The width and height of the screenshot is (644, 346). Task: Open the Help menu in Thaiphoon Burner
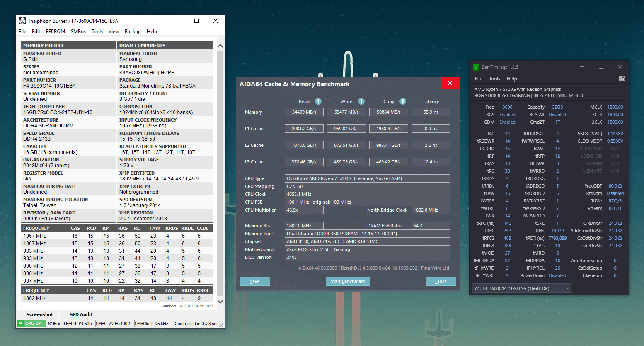click(152, 32)
